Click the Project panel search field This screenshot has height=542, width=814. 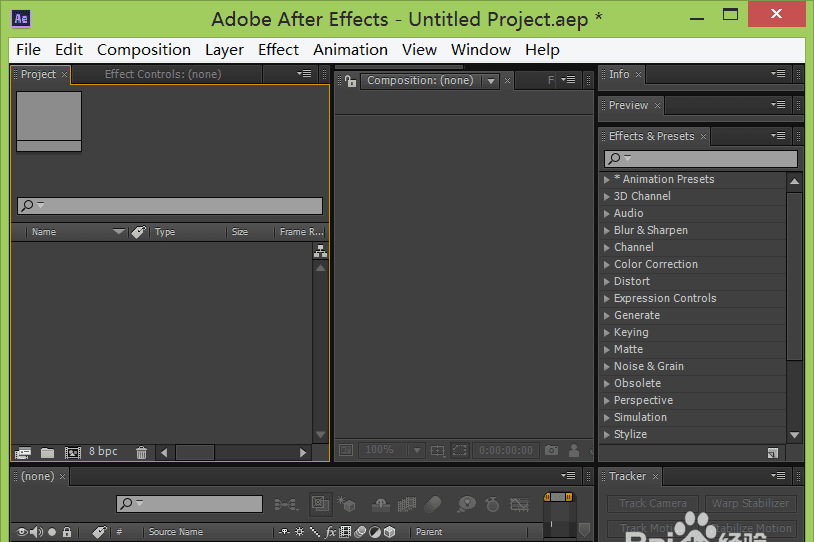tap(170, 206)
